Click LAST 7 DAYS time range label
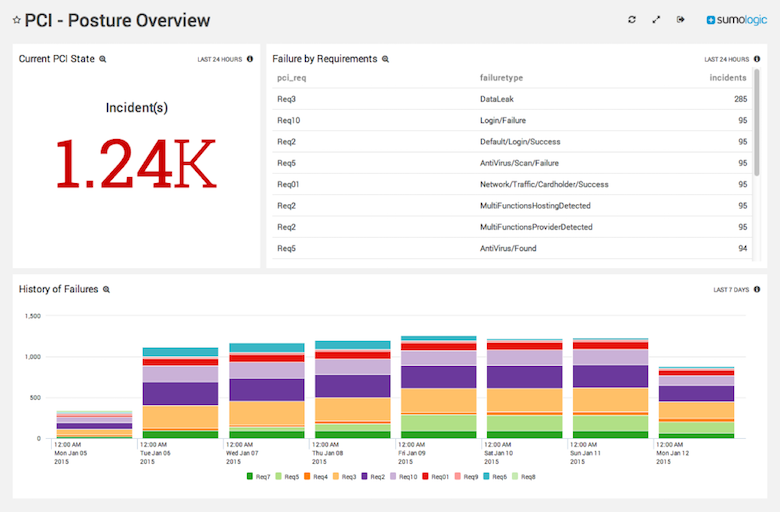Viewport: 780px width, 512px height. (731, 290)
